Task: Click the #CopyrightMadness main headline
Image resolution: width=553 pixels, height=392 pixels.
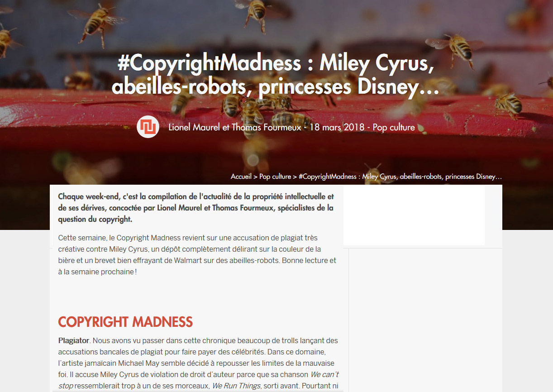Action: click(x=276, y=76)
